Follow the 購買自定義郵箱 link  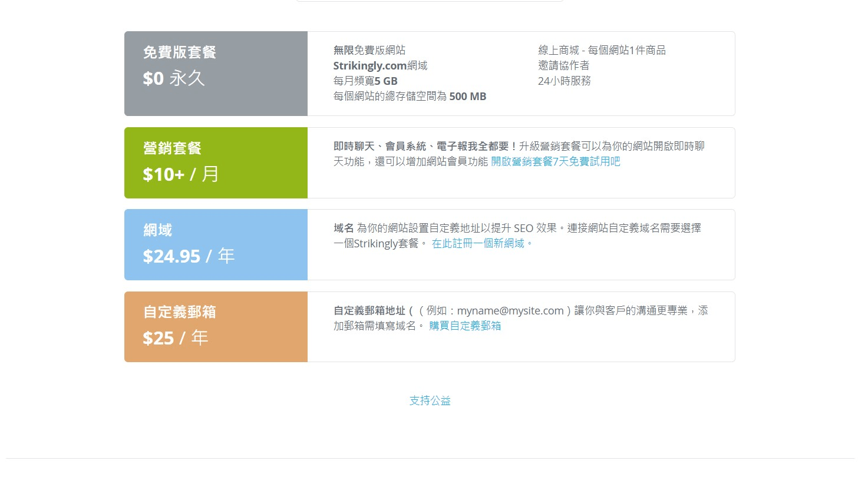pyautogui.click(x=465, y=326)
